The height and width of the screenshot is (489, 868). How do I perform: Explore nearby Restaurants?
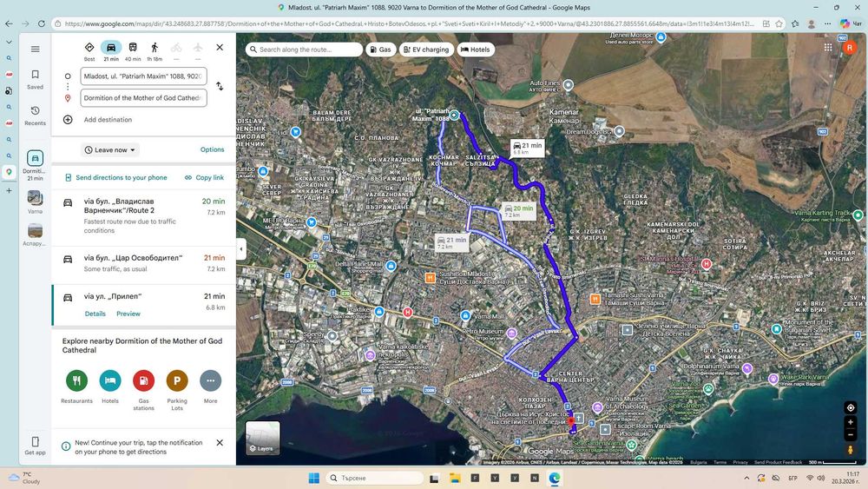(76, 387)
